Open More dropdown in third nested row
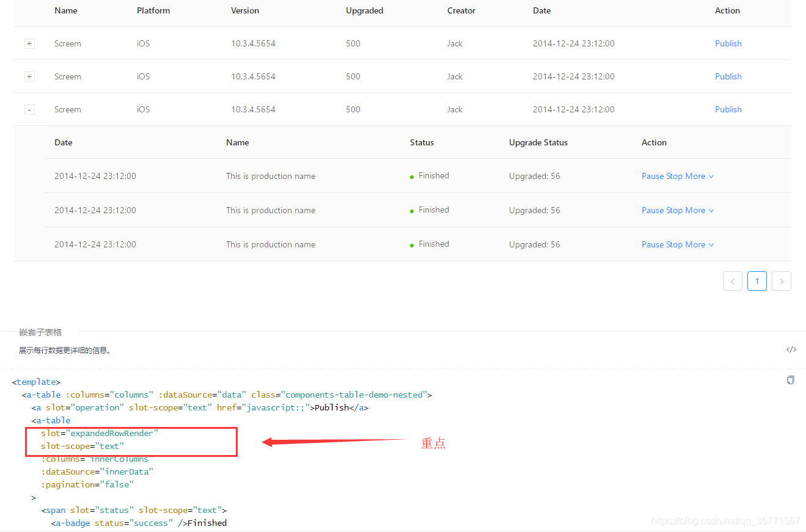The image size is (806, 532). click(x=700, y=244)
